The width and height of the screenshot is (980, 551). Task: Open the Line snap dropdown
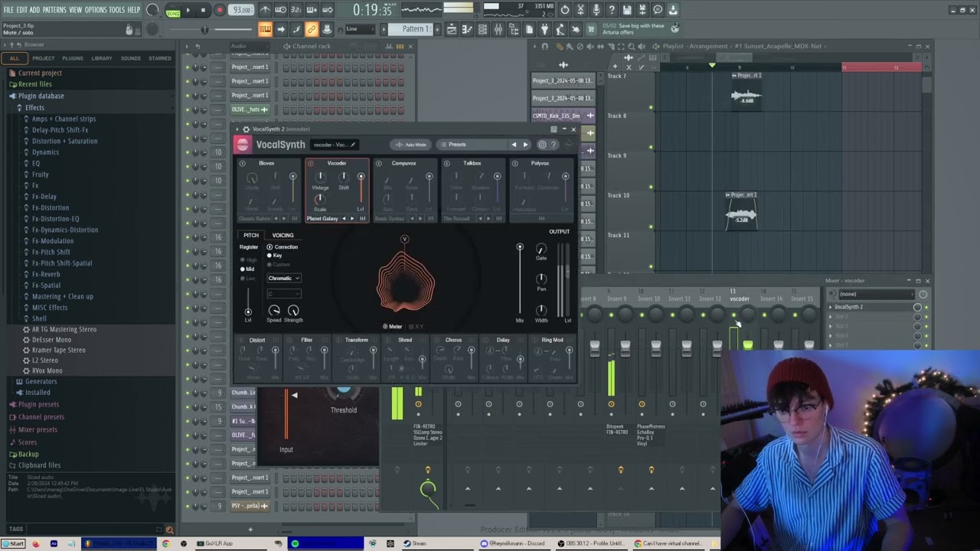(x=362, y=29)
